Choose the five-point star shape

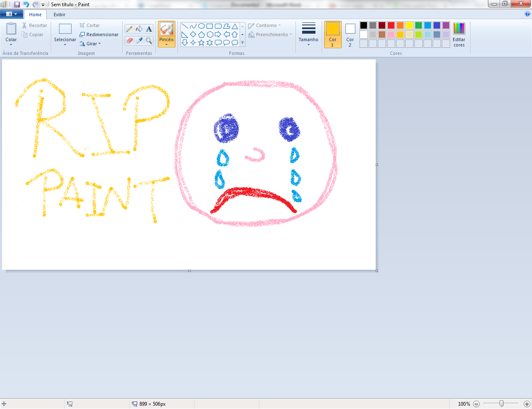coord(201,42)
